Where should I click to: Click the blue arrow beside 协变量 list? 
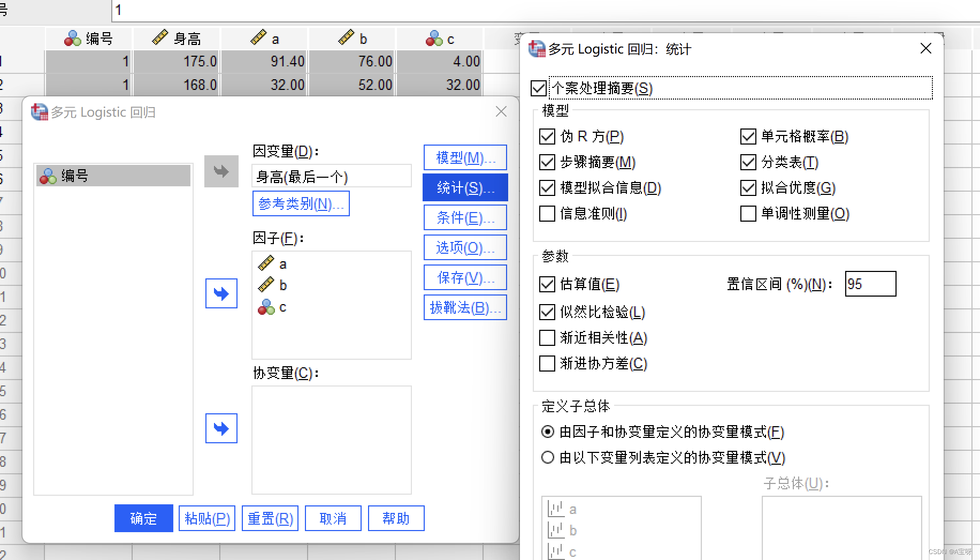(x=221, y=428)
